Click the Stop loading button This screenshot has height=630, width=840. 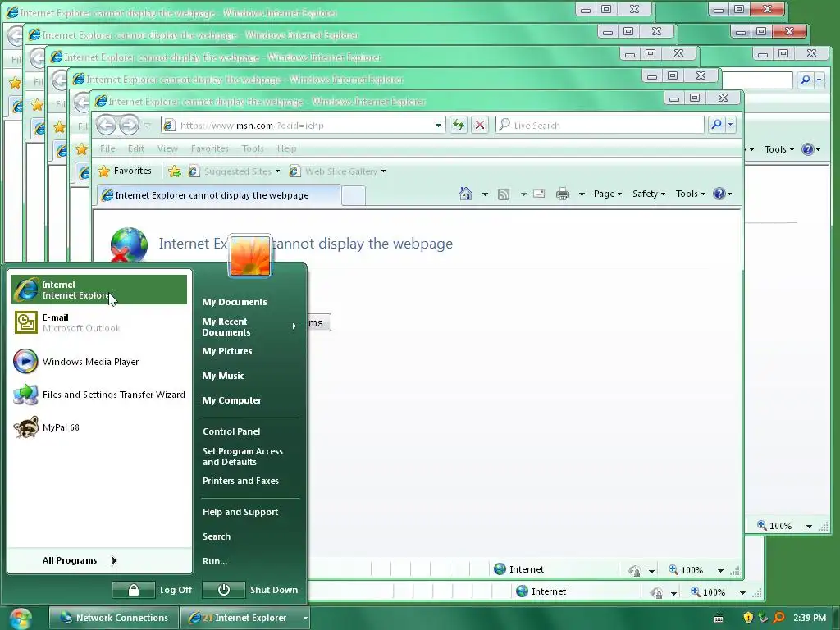[x=480, y=126]
